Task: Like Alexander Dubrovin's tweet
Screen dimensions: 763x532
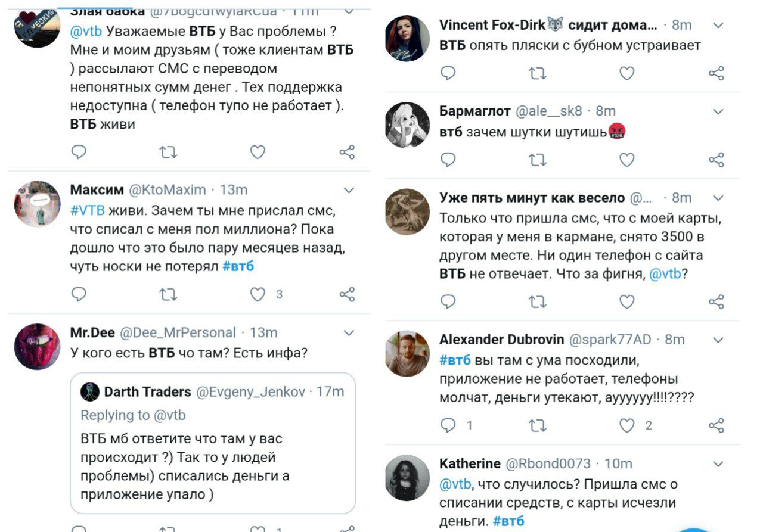Action: click(x=627, y=425)
